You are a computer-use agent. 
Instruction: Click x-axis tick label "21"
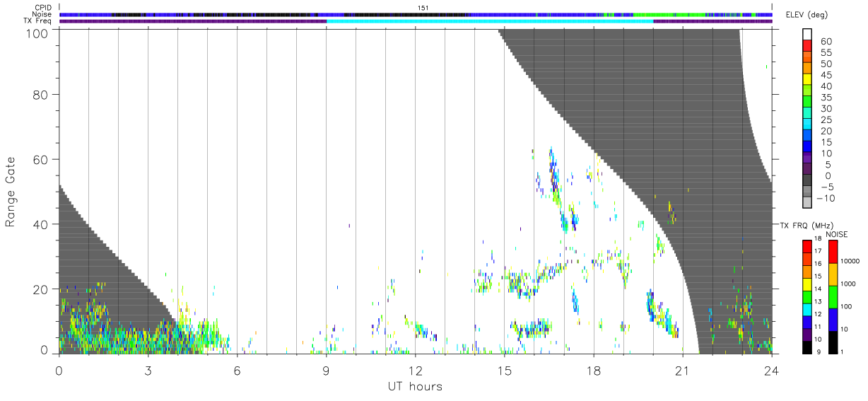682,370
